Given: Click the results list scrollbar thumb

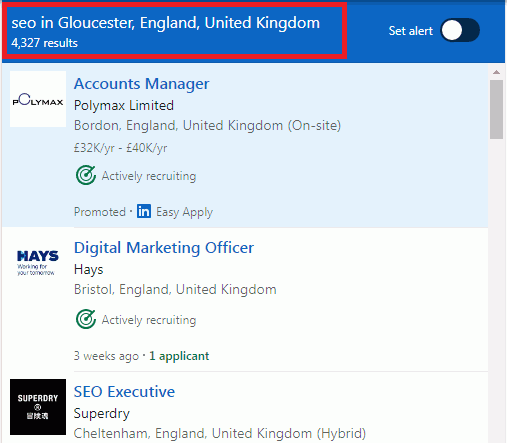Looking at the screenshot, I should [496, 109].
